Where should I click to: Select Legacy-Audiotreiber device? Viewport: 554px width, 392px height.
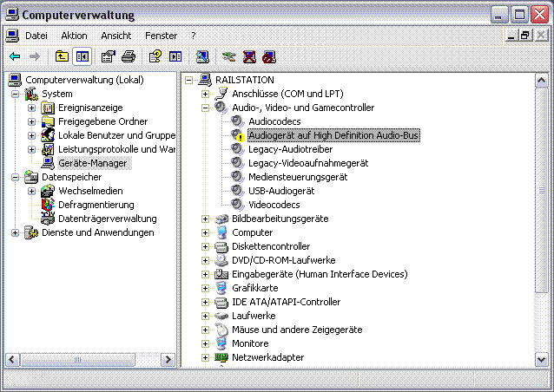click(x=290, y=149)
